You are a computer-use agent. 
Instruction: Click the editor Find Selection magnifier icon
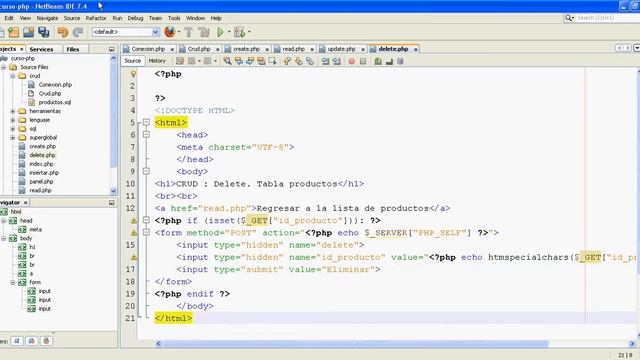tap(227, 61)
